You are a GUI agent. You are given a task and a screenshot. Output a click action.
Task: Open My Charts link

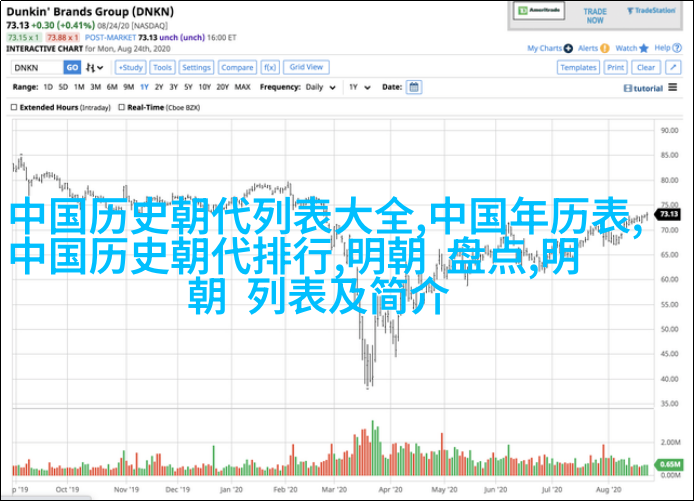[544, 48]
